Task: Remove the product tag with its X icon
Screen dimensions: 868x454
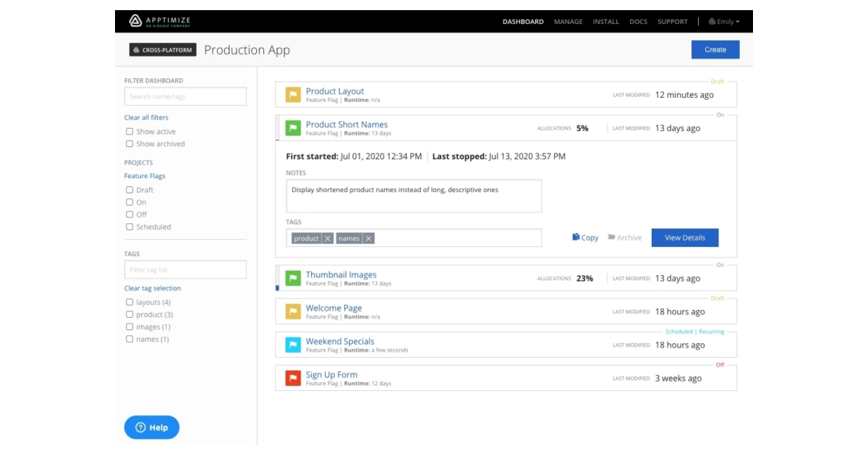Action: tap(328, 238)
